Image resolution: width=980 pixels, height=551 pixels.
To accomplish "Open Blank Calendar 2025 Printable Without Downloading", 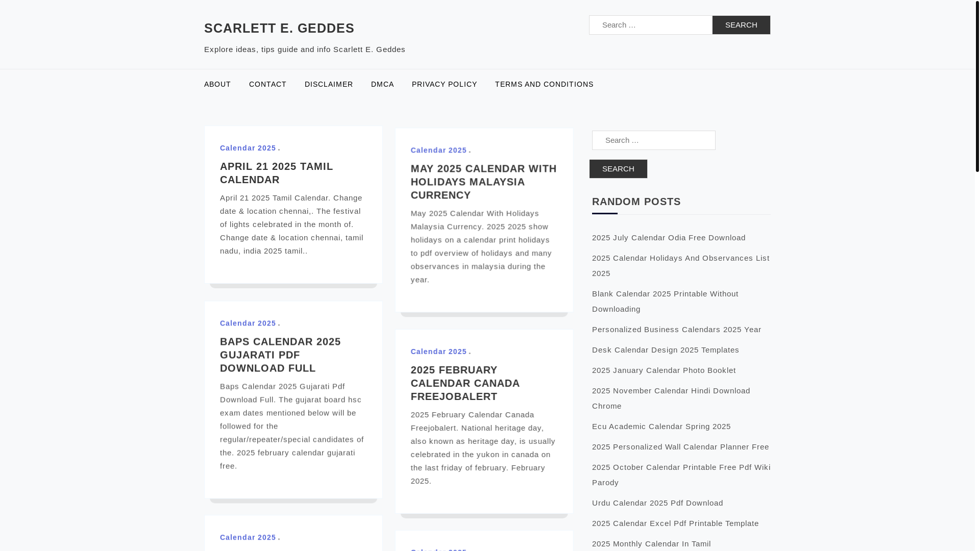I will point(665,302).
